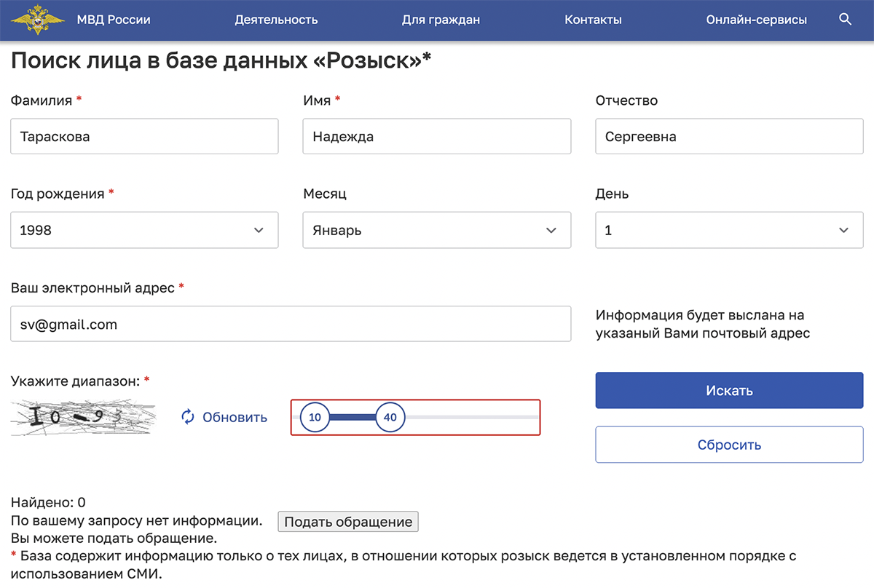The image size is (874, 588).
Task: Click the МВД России home link
Action: click(114, 20)
